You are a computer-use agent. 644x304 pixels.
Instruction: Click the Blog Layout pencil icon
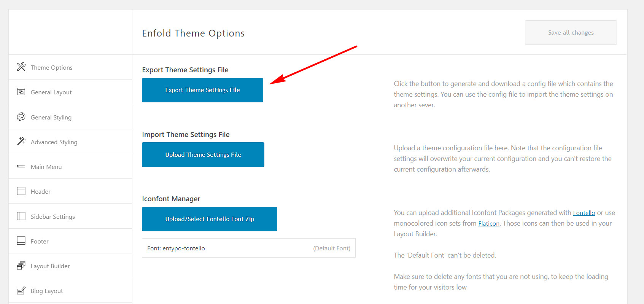21,290
